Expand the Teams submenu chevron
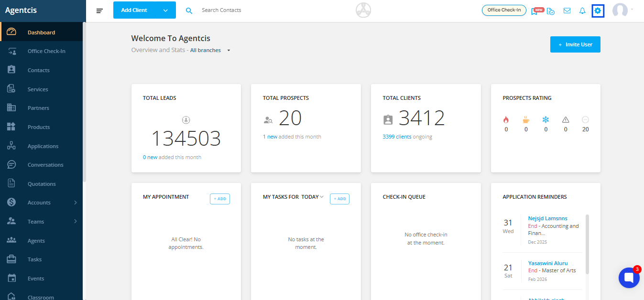The height and width of the screenshot is (300, 644). click(x=76, y=221)
